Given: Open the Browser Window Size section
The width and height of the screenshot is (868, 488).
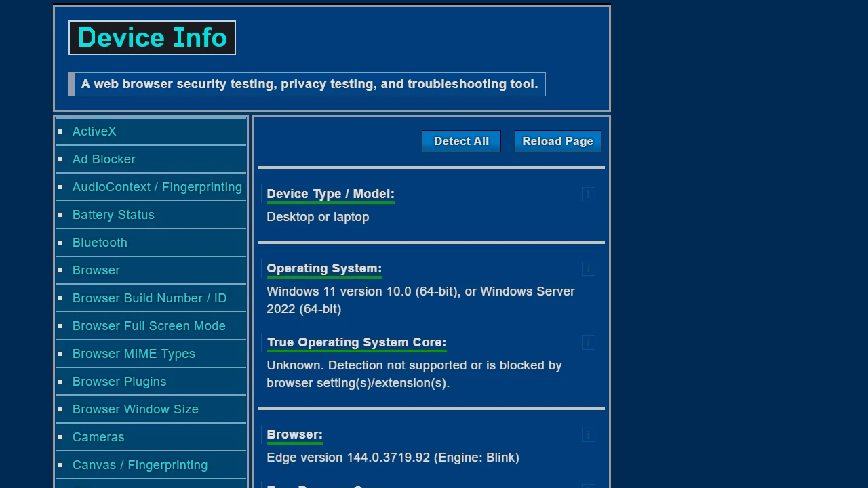Looking at the screenshot, I should pos(136,409).
